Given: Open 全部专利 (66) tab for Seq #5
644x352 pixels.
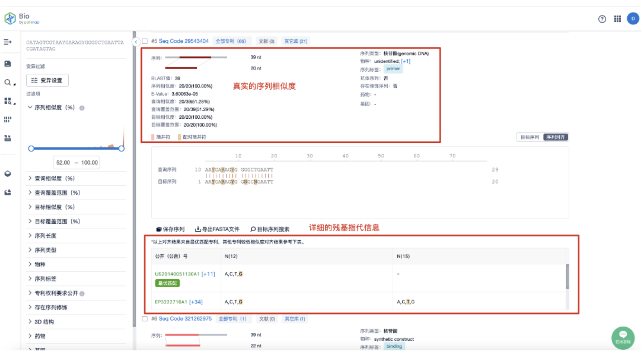Looking at the screenshot, I should pos(231,41).
